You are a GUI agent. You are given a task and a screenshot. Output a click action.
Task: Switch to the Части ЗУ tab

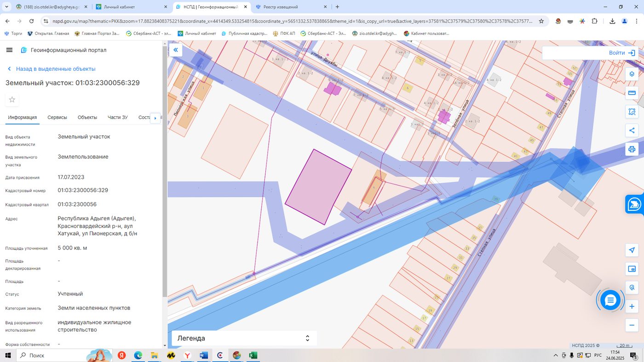118,117
